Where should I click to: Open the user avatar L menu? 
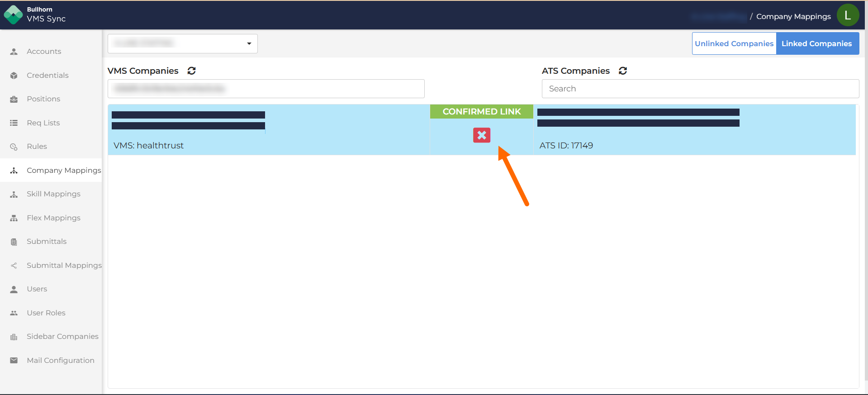847,15
